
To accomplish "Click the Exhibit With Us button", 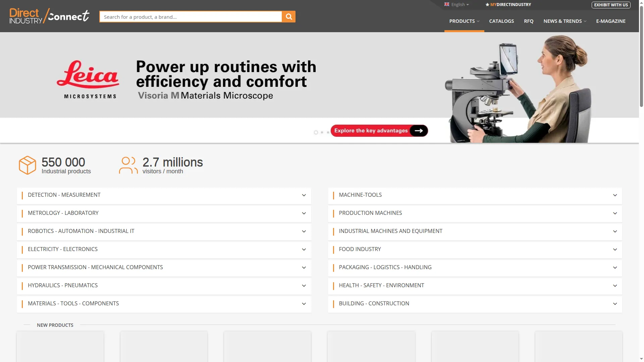I will coord(611,5).
